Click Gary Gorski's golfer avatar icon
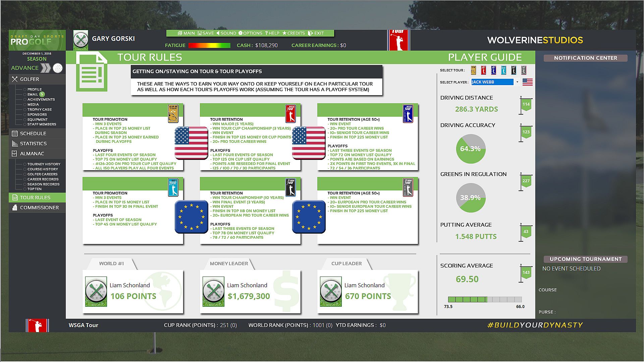644x362 pixels. tap(80, 40)
